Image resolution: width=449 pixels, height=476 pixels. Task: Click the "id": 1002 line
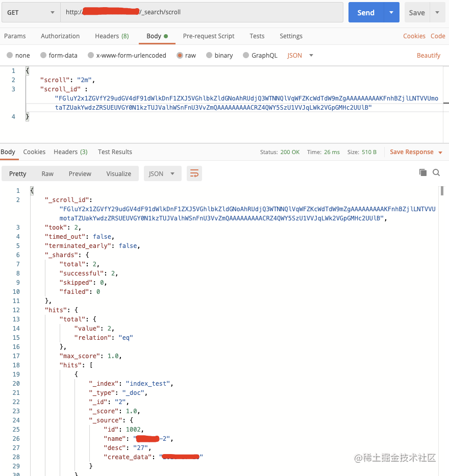pos(123,430)
